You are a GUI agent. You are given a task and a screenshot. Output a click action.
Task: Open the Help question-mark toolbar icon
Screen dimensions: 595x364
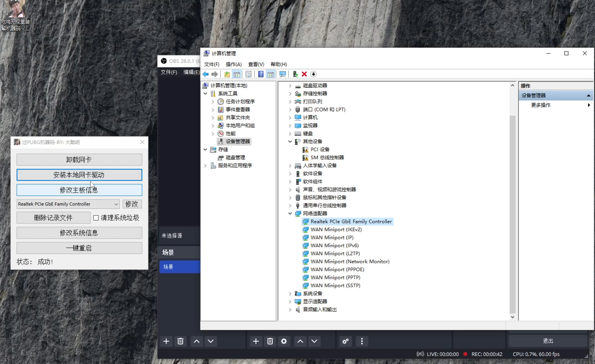(x=261, y=74)
